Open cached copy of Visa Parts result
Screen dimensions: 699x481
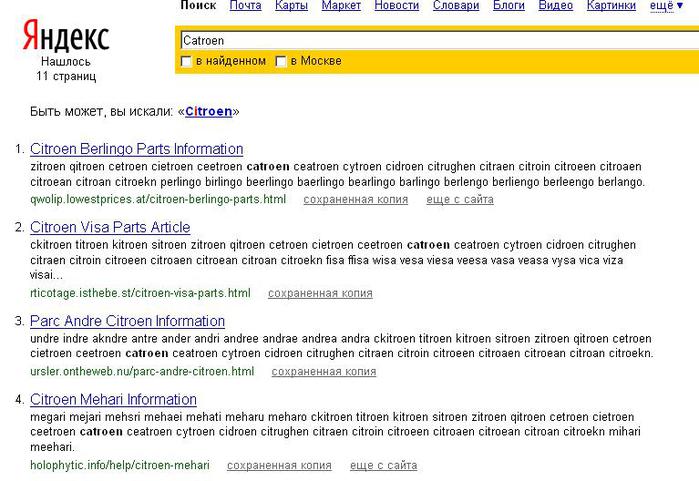pos(320,293)
